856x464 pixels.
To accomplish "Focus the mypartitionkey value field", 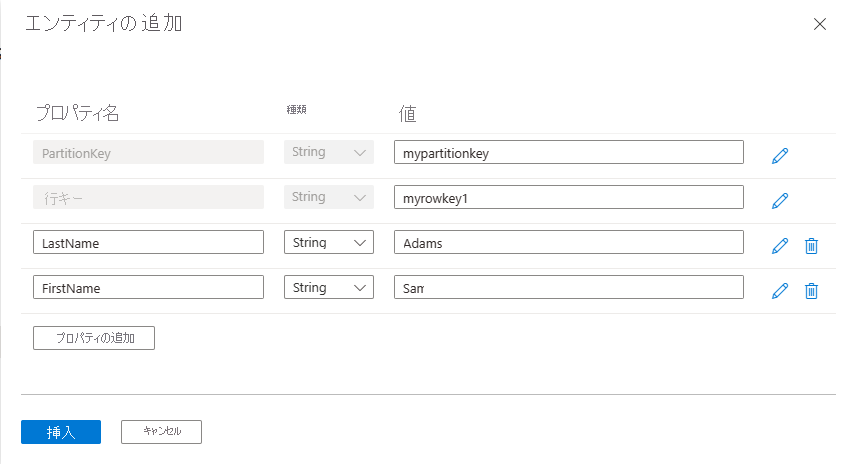I will pyautogui.click(x=568, y=152).
